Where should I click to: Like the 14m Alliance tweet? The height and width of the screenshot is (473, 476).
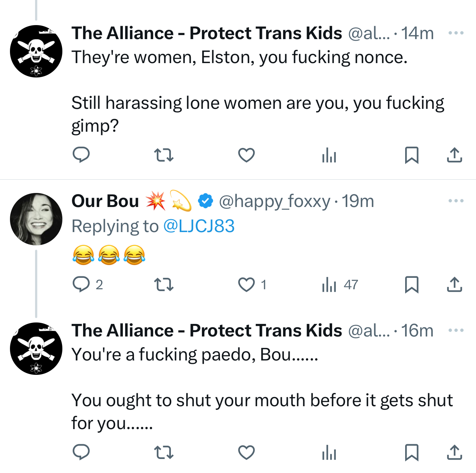pos(246,155)
